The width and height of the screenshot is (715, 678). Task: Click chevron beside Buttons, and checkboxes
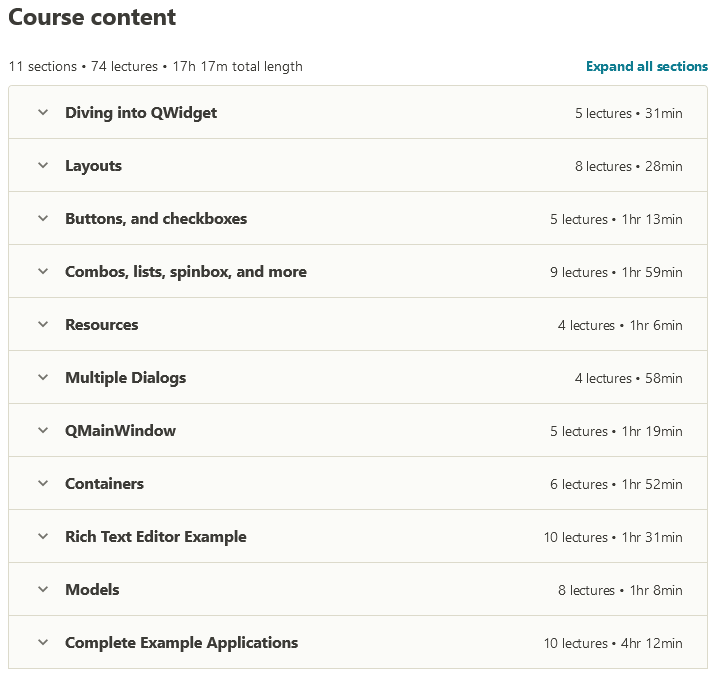coord(43,218)
